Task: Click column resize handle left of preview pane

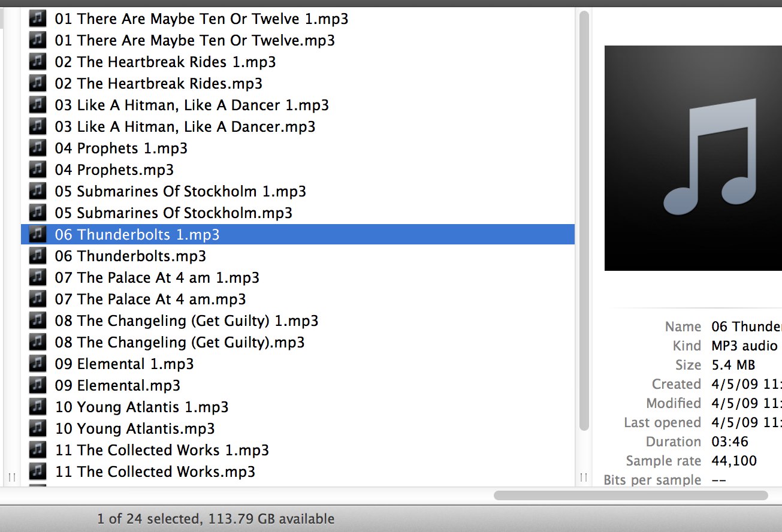Action: pyautogui.click(x=584, y=477)
